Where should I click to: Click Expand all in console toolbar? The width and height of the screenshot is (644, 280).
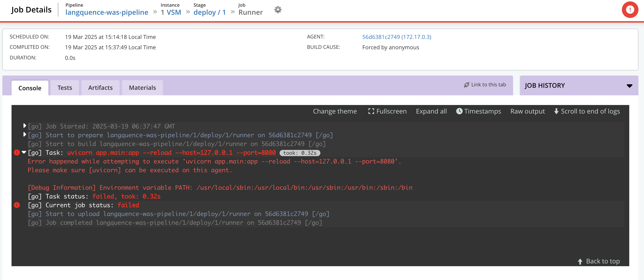(x=431, y=111)
